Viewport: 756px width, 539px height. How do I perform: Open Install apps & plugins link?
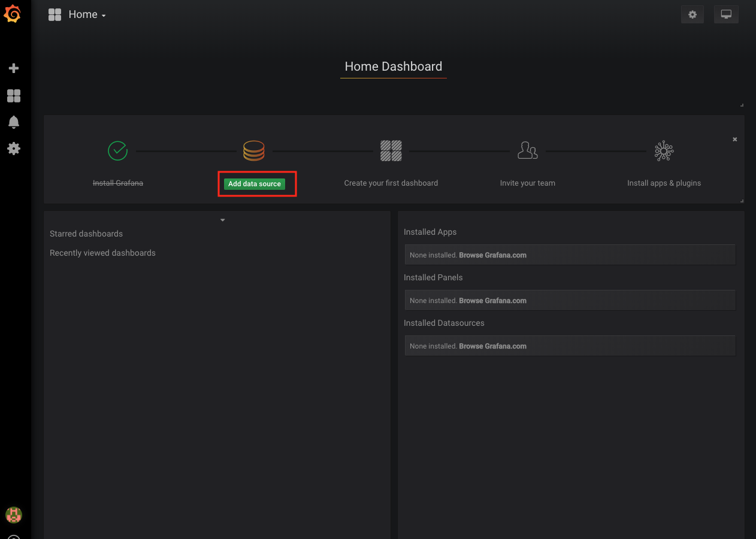pyautogui.click(x=664, y=183)
